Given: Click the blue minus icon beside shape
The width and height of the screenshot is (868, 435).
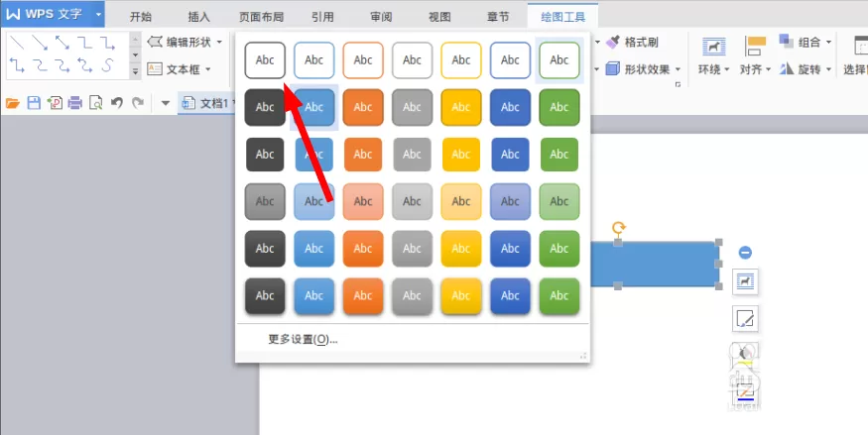Looking at the screenshot, I should [x=745, y=253].
